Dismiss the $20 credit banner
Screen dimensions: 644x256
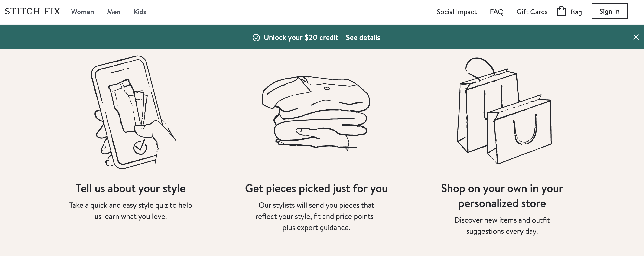(636, 37)
